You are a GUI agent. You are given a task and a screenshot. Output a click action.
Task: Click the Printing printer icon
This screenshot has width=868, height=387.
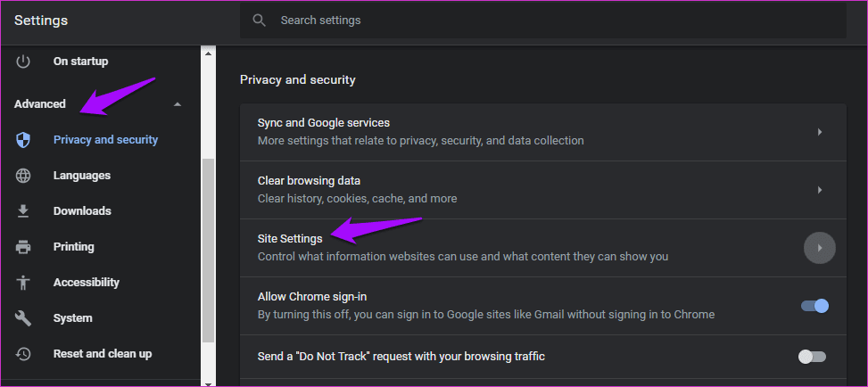[23, 247]
